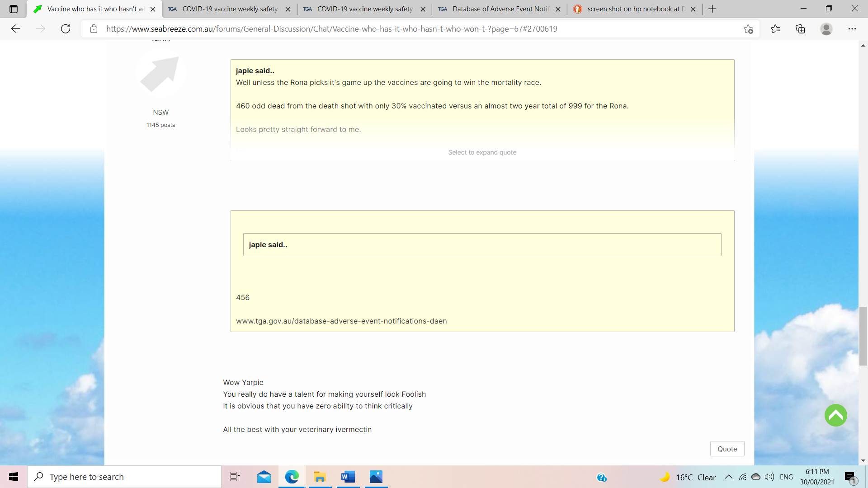Open the browser profile avatar
The image size is (868, 488).
tap(826, 29)
